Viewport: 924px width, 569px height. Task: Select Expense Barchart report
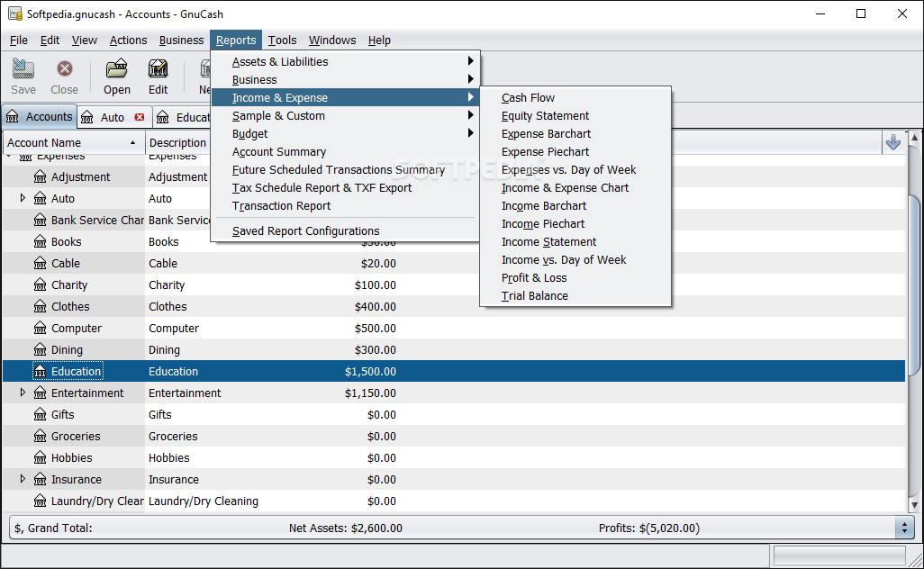575,134
